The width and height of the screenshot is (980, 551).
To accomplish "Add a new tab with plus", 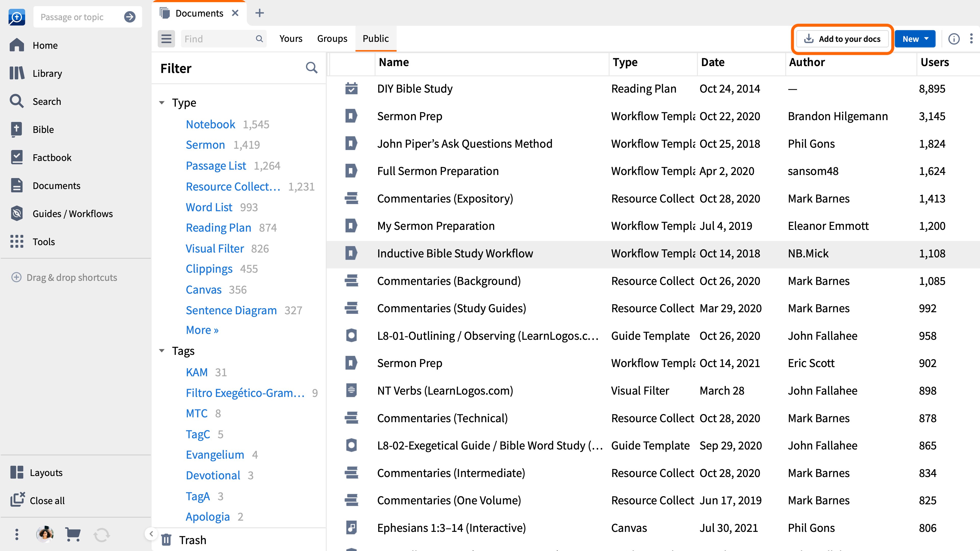I will (260, 13).
